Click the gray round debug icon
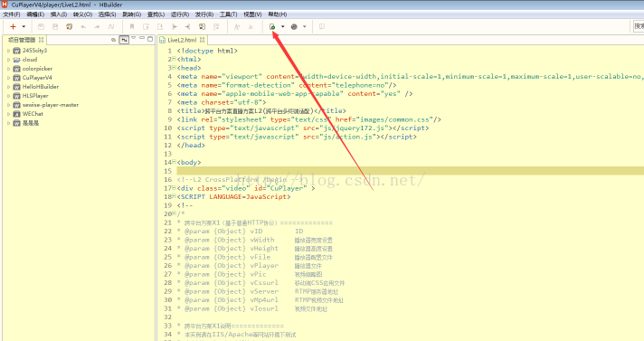This screenshot has height=341, width=644. click(x=294, y=27)
